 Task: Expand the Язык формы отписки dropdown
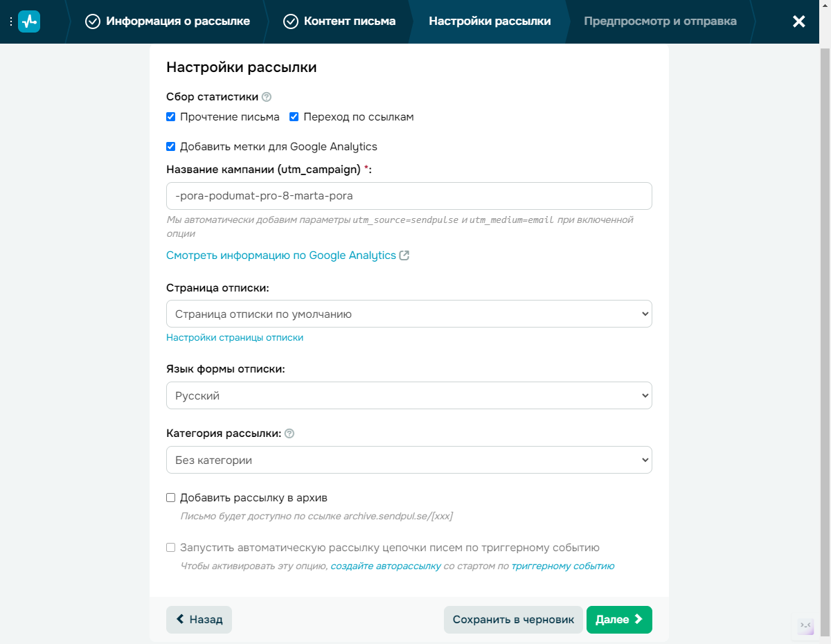point(409,395)
